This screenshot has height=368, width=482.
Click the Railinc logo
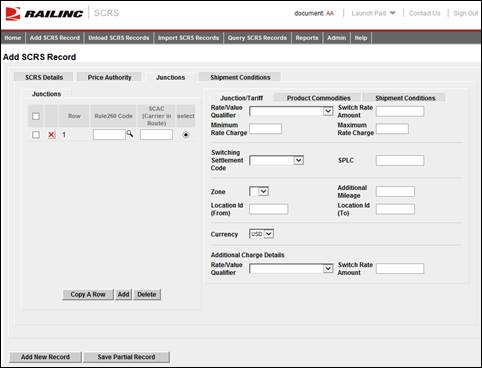44,14
